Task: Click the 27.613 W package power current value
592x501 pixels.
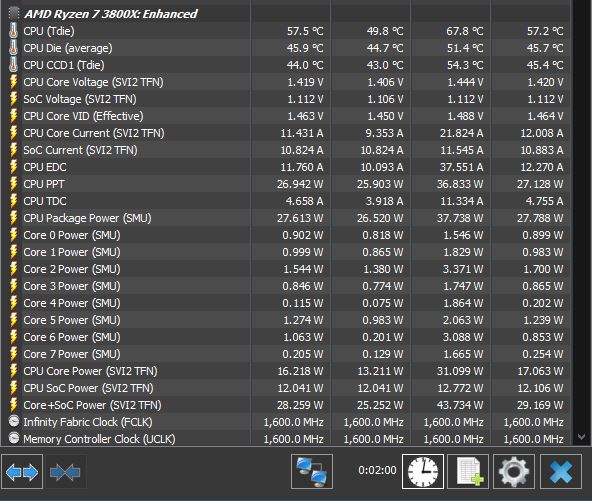Action: (x=300, y=218)
